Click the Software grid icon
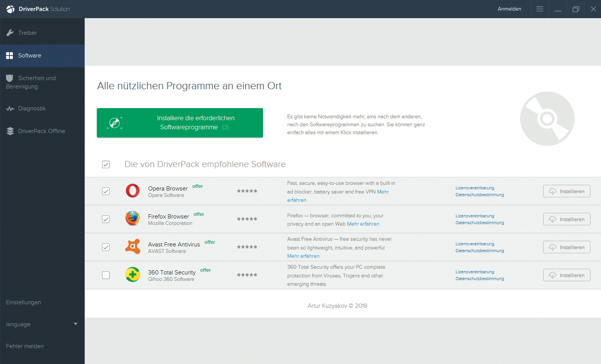 9,56
